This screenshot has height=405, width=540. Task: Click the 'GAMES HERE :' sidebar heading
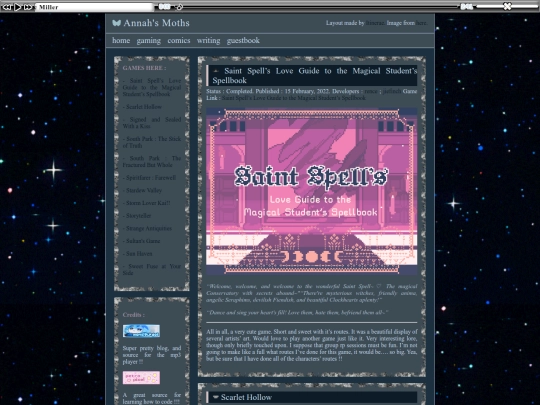[144, 68]
